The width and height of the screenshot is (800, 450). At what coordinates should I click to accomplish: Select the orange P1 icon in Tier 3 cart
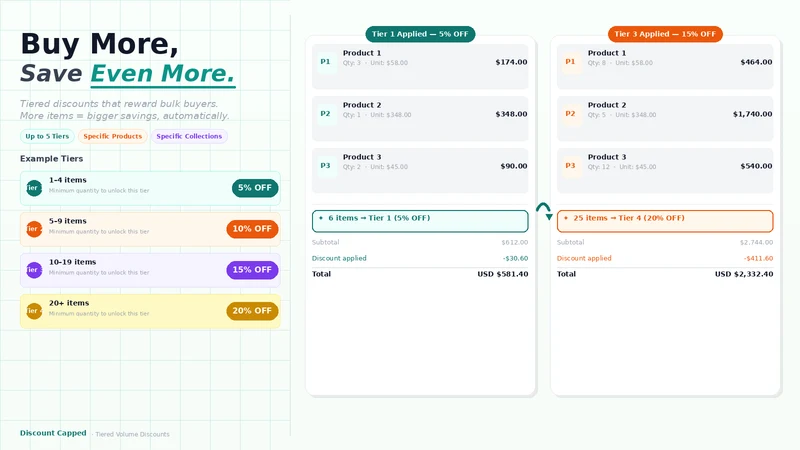[x=570, y=62]
